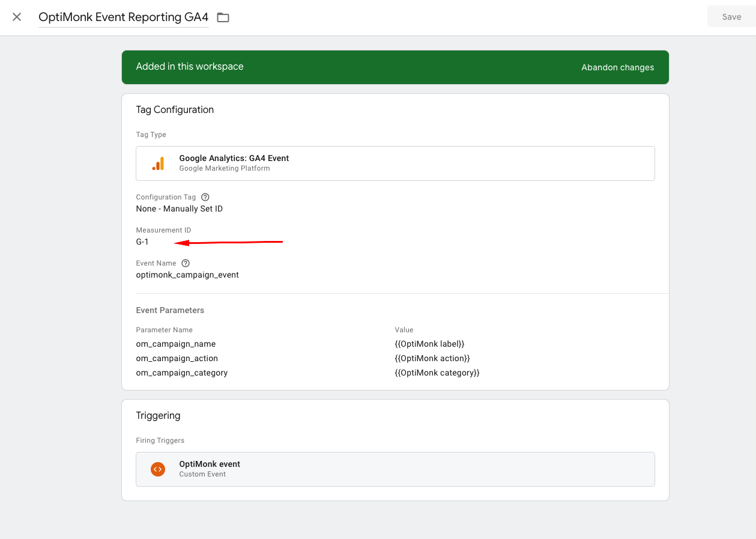
Task: Click the Tag Type label
Action: (151, 135)
